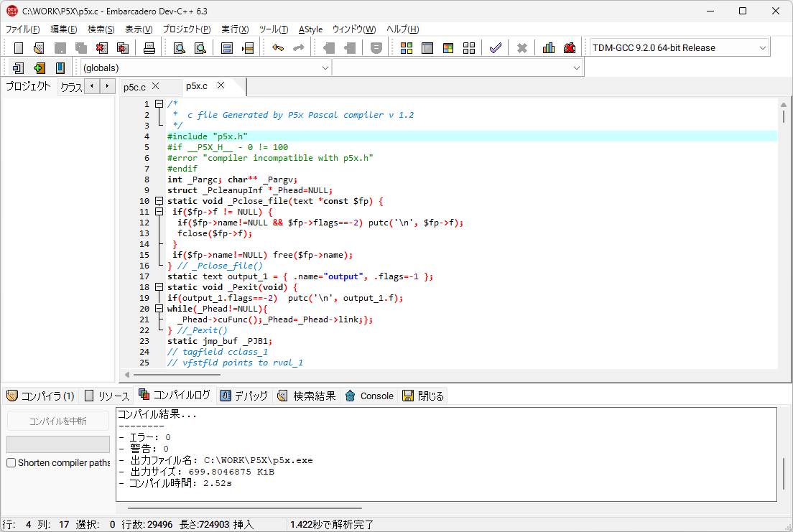
Task: Open Replace with the second magnifier icon
Action: point(200,48)
